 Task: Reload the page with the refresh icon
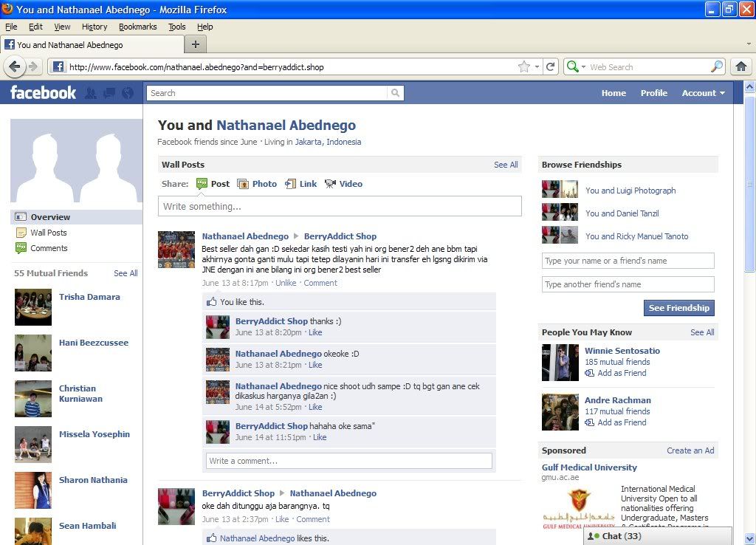click(550, 66)
